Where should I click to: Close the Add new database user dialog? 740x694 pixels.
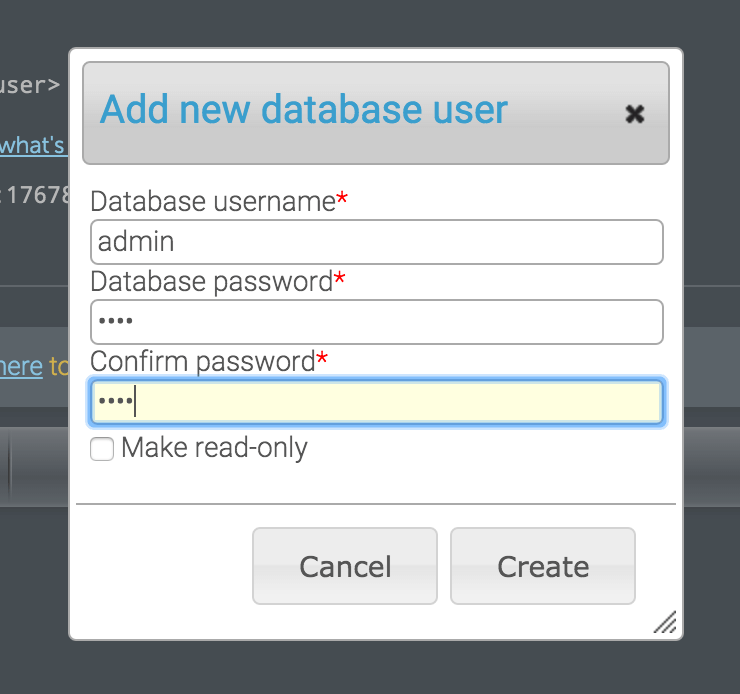(x=634, y=114)
